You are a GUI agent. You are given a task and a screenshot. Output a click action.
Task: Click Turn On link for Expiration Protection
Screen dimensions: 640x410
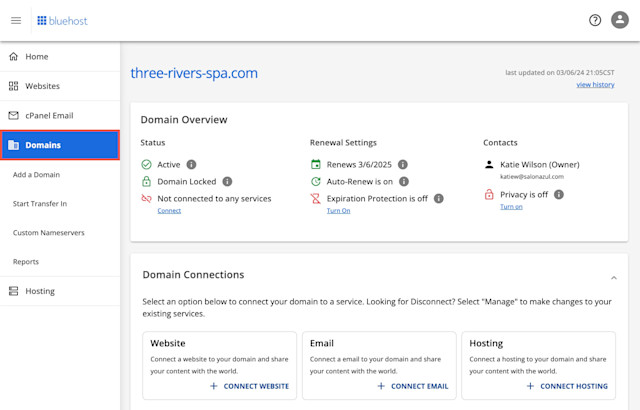click(x=338, y=211)
